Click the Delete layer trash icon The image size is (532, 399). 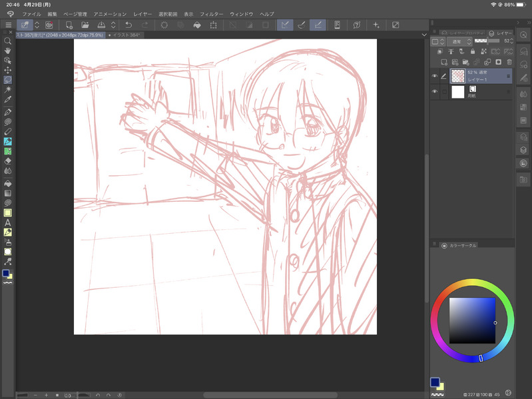pos(509,62)
